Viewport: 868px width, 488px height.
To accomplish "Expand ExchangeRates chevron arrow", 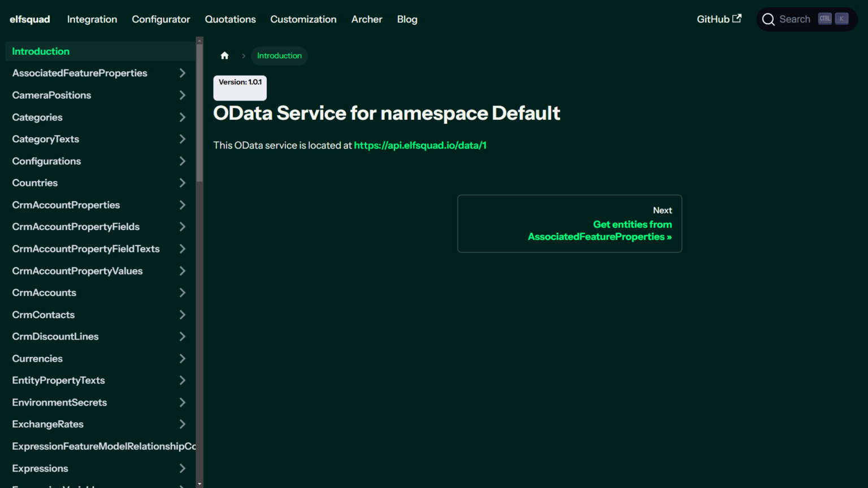I will (x=182, y=424).
